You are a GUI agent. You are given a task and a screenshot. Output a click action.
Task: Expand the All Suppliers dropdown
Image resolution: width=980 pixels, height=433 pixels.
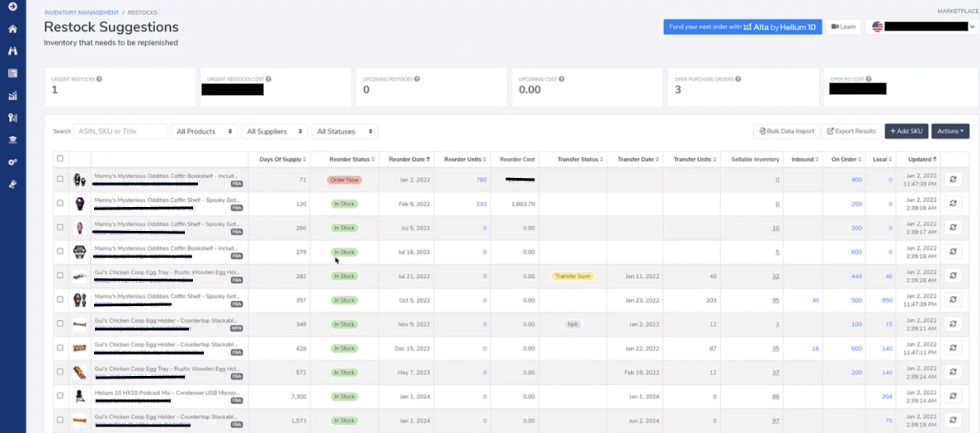(x=276, y=131)
